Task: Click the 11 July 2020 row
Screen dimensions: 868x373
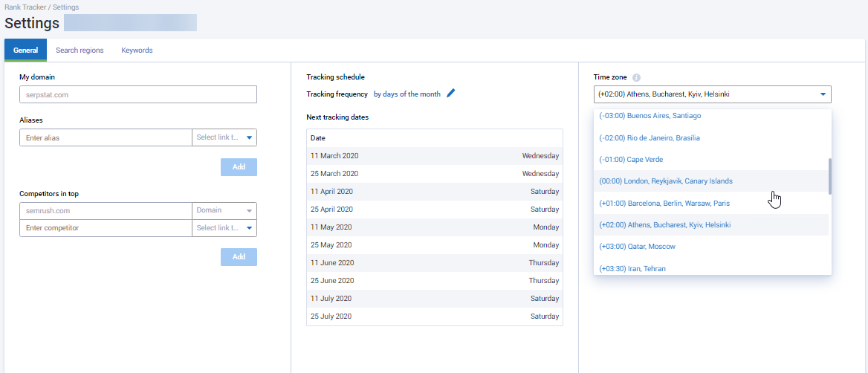Action: (435, 299)
